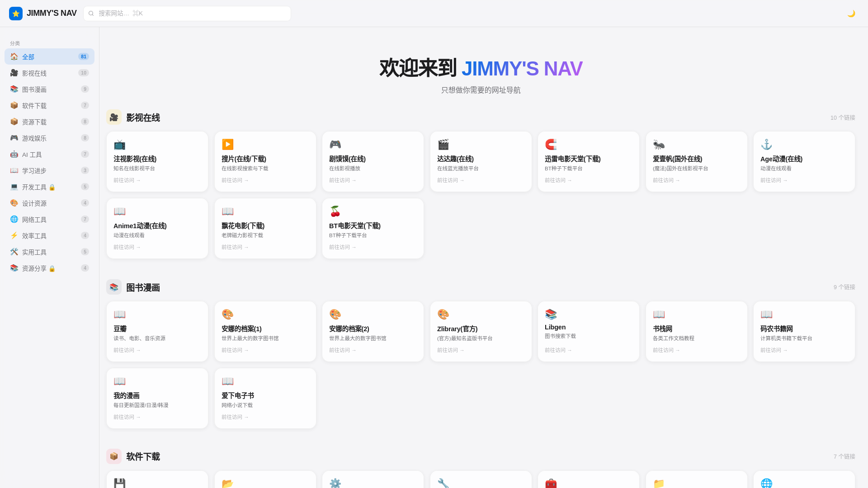The width and height of the screenshot is (868, 488).
Task: Select 全部 category in sidebar
Action: pos(50,56)
